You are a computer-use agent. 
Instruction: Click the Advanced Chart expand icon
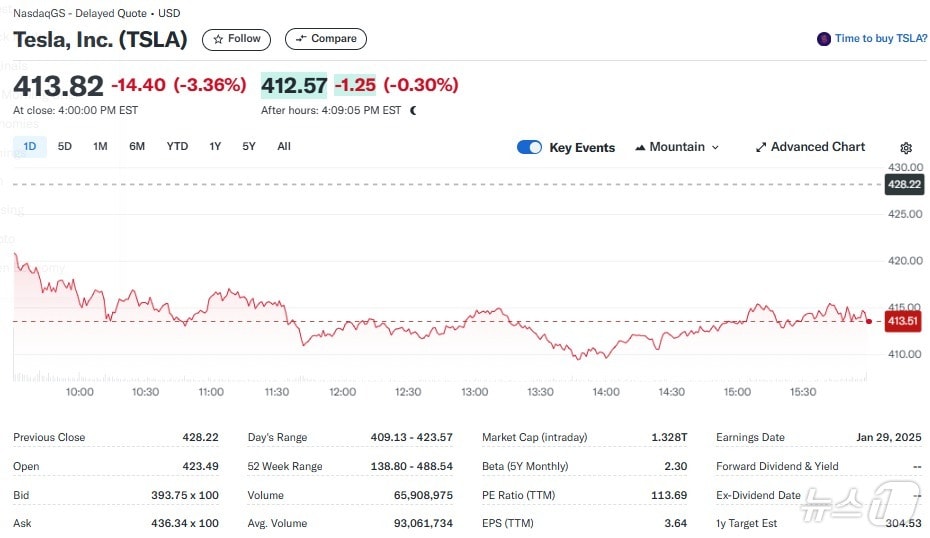[x=761, y=147]
